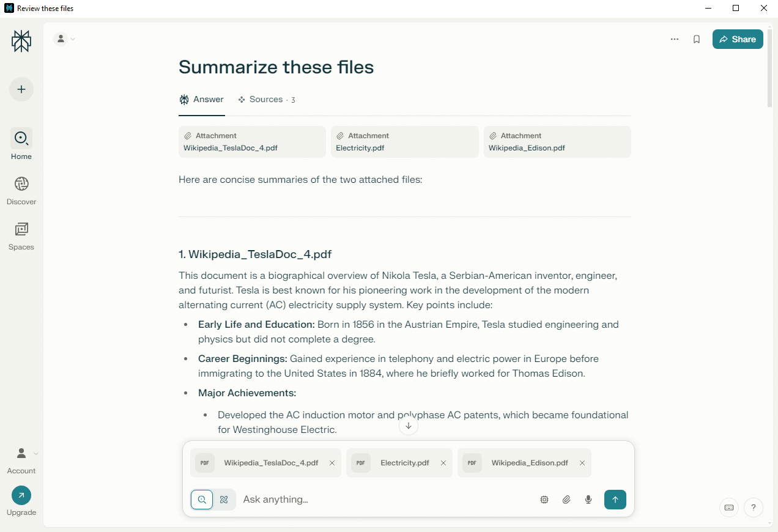
Task: Click the Perplexity logo icon
Action: 21,41
